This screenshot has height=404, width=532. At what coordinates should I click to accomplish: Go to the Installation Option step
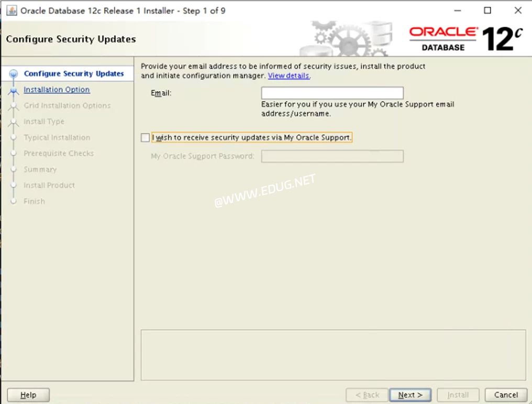[x=57, y=89]
